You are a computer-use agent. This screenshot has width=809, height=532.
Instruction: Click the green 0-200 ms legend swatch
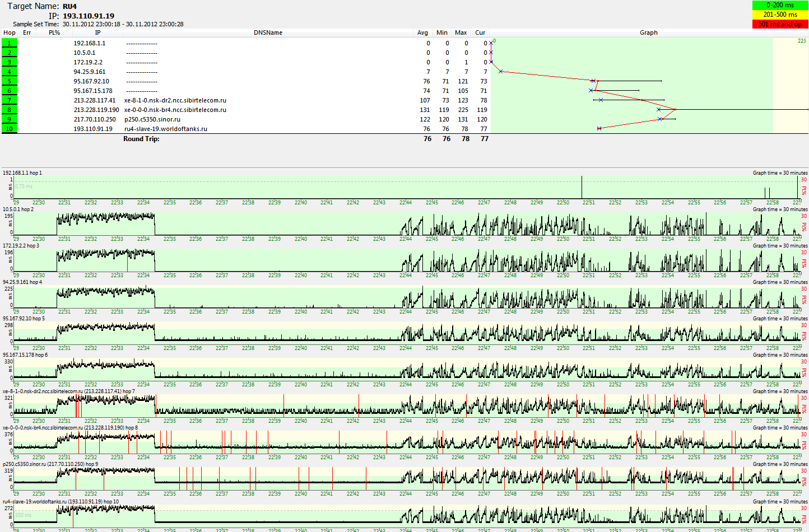pyautogui.click(x=780, y=5)
